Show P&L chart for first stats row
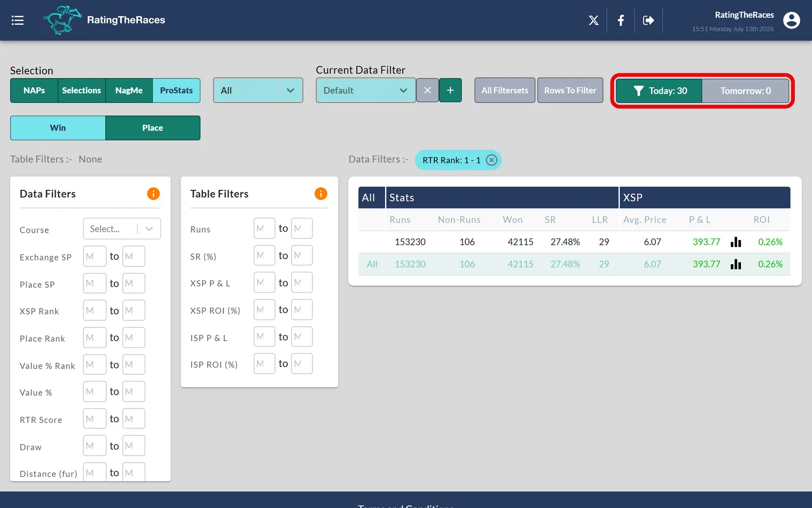This screenshot has height=508, width=812. (x=736, y=242)
